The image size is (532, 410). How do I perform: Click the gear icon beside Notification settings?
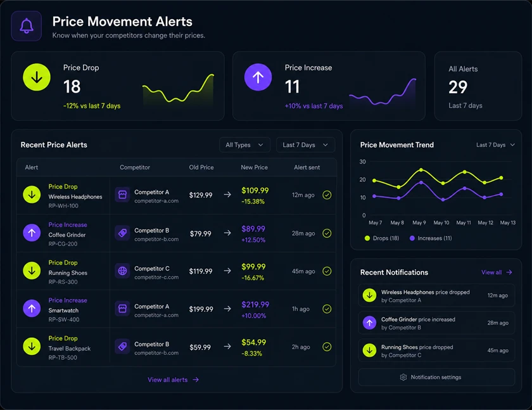point(403,377)
